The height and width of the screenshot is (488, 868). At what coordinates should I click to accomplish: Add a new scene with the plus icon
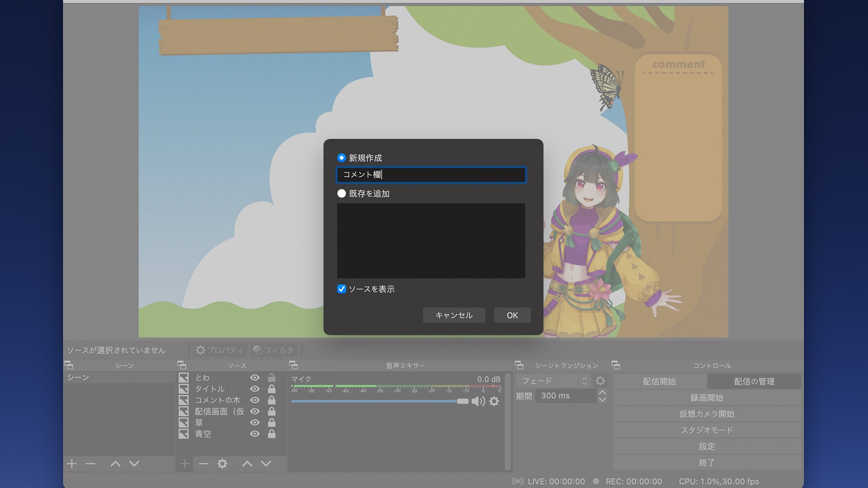click(71, 464)
